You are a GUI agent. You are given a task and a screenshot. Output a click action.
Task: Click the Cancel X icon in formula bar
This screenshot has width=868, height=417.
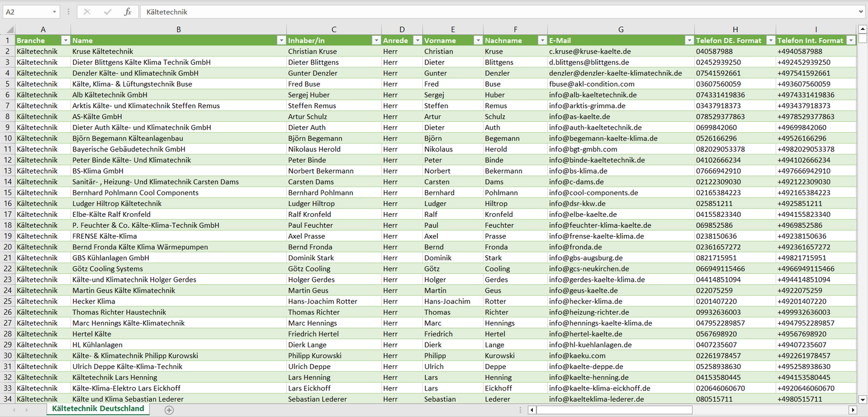87,12
